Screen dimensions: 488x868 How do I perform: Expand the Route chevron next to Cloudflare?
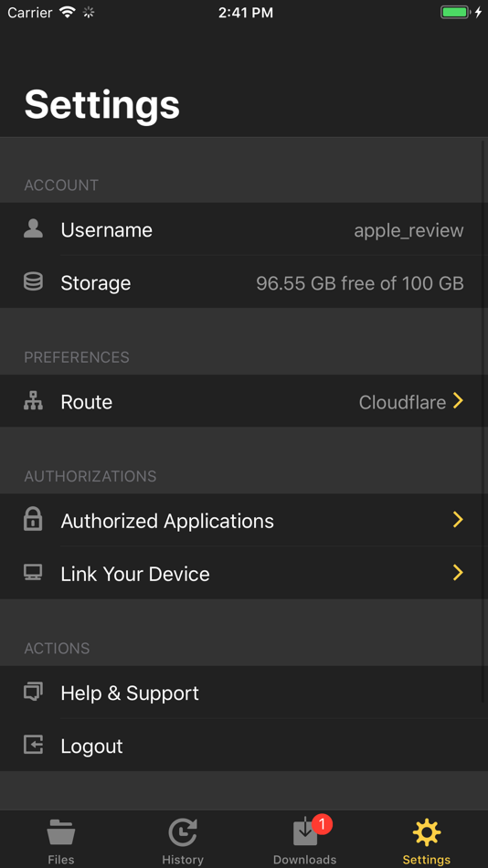(458, 400)
